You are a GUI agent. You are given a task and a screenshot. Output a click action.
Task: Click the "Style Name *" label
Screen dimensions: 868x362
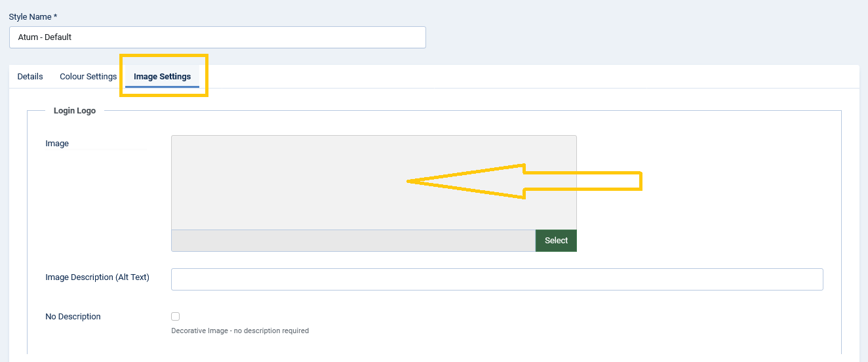tap(31, 16)
